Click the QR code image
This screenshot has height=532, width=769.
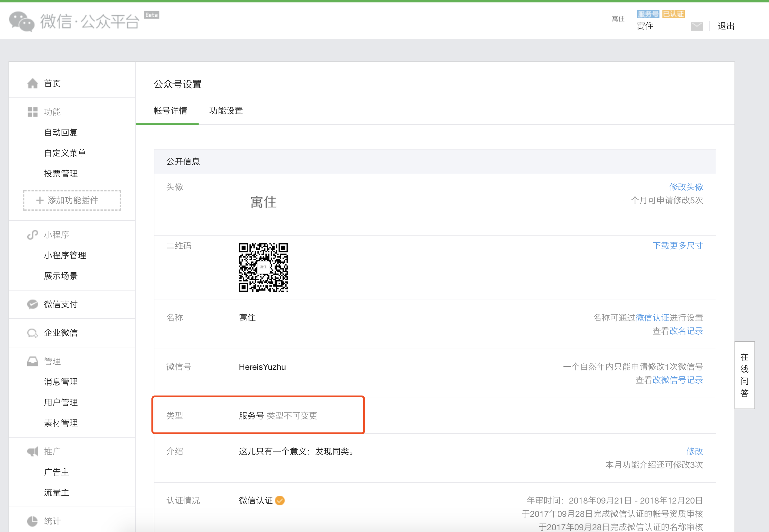pos(263,267)
